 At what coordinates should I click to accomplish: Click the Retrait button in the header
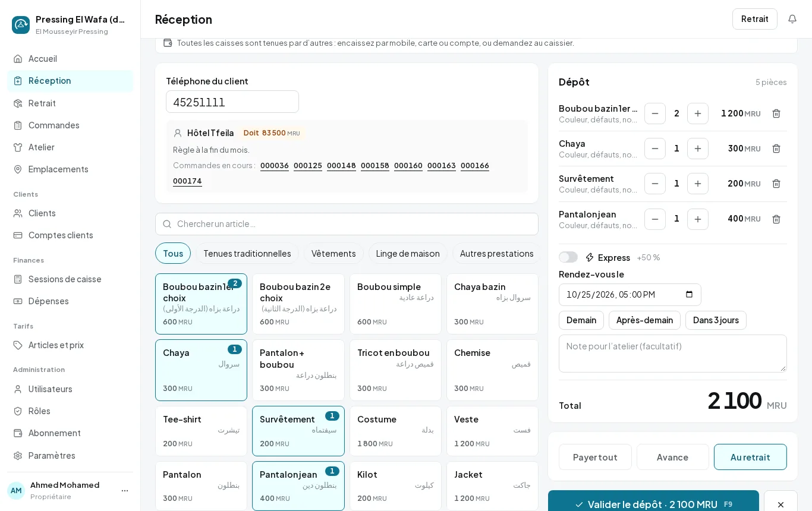(x=755, y=19)
